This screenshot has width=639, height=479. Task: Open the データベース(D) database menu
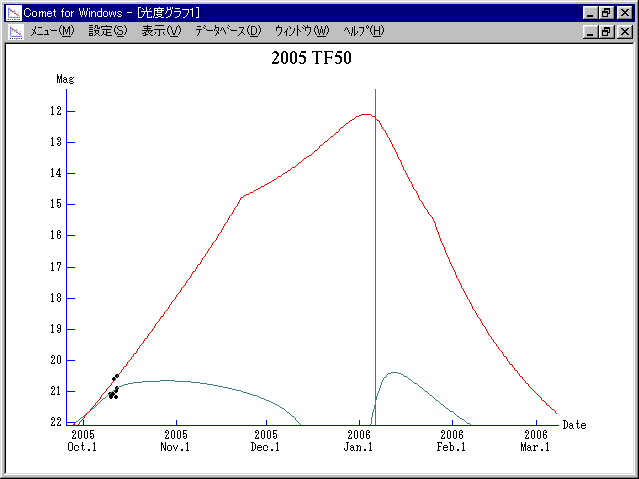click(x=228, y=31)
